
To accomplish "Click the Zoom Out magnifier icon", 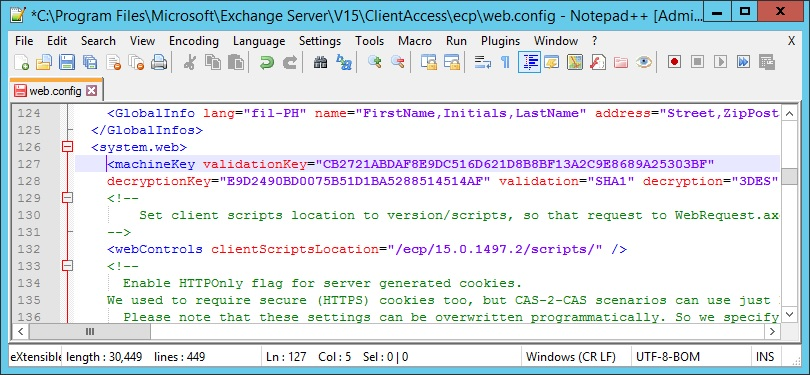I will [x=397, y=62].
